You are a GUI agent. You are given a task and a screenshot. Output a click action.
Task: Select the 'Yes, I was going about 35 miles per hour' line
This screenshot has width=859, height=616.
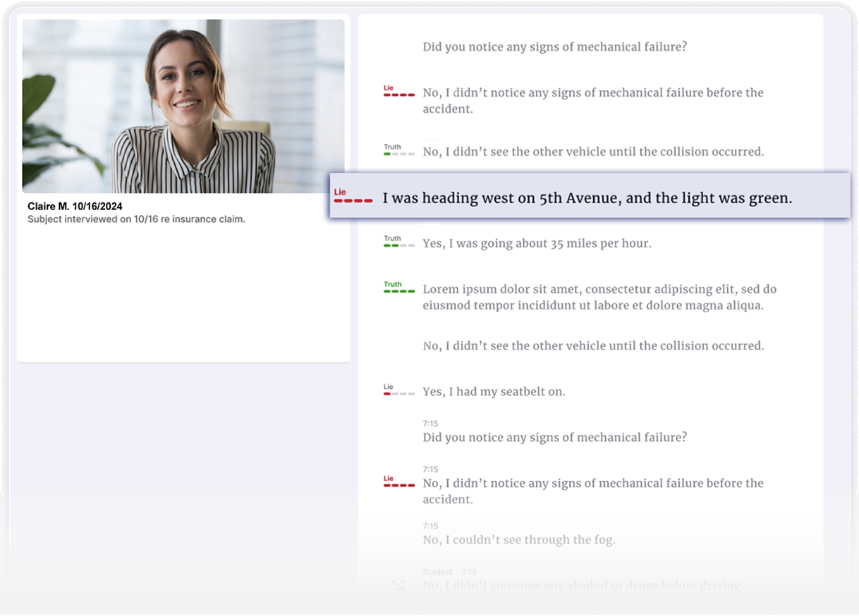[537, 244]
